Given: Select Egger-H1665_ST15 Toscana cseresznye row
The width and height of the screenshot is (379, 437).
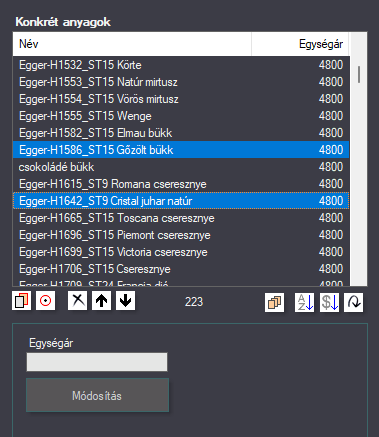Looking at the screenshot, I should click(x=181, y=218).
